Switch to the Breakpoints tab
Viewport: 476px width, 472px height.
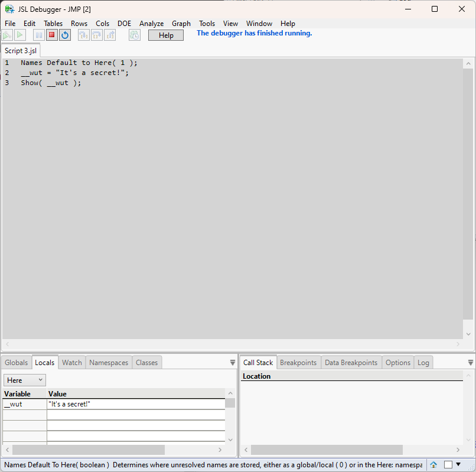tap(298, 362)
